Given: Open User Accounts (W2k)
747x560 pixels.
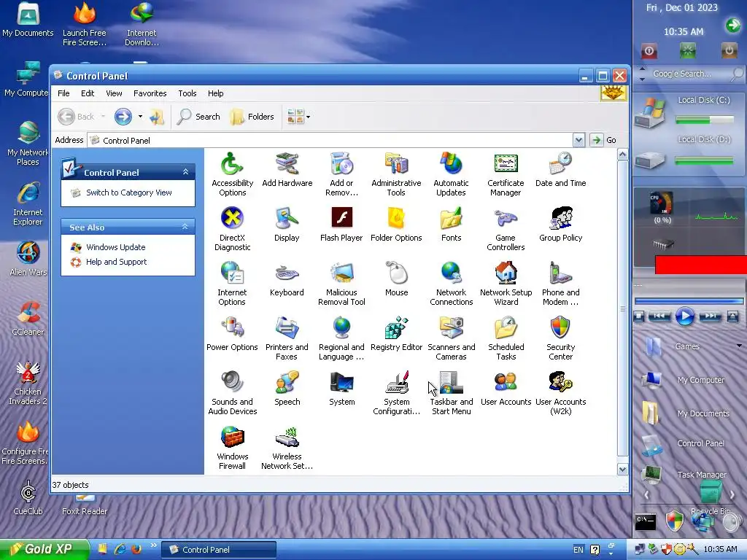Looking at the screenshot, I should [x=560, y=393].
